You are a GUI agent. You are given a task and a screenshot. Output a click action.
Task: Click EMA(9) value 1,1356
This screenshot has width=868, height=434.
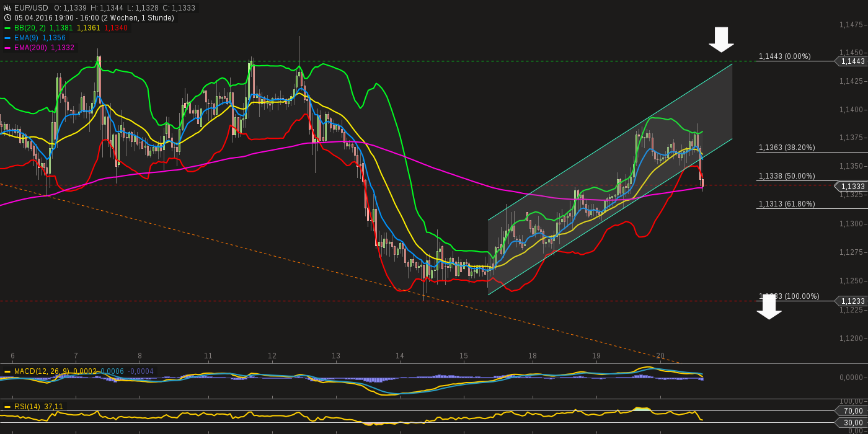tap(54, 38)
